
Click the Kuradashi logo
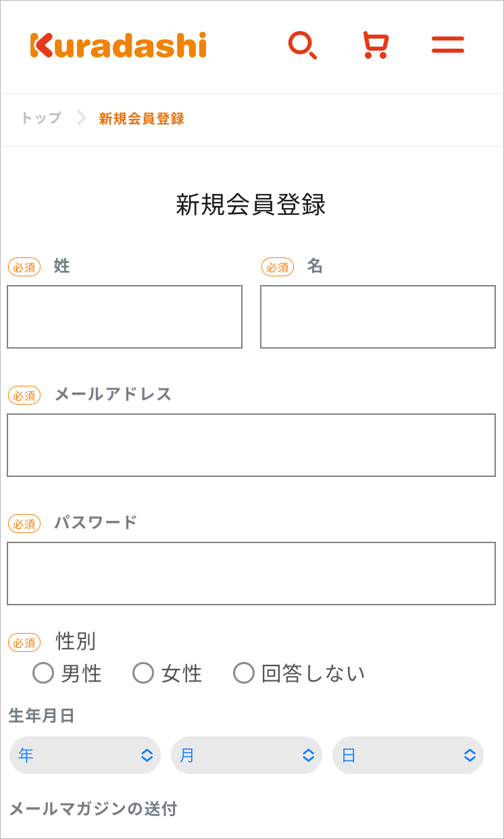coord(118,45)
